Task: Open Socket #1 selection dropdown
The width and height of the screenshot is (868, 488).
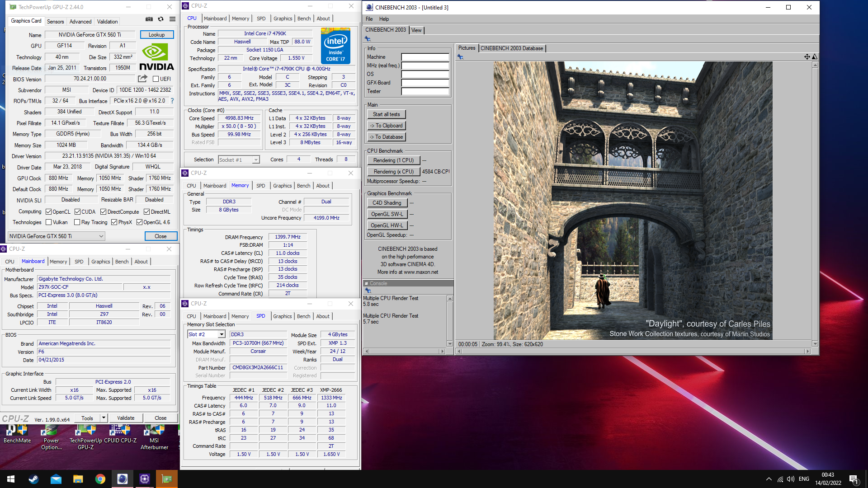Action: (x=239, y=160)
